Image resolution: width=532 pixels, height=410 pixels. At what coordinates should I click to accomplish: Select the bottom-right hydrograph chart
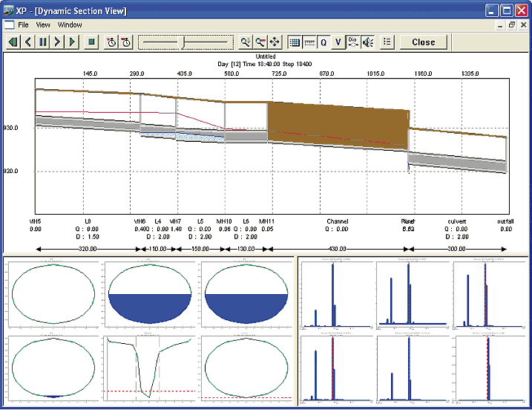(489, 368)
